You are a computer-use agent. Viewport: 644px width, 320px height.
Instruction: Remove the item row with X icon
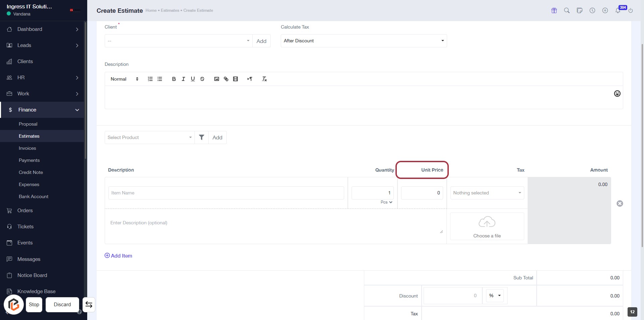point(620,203)
